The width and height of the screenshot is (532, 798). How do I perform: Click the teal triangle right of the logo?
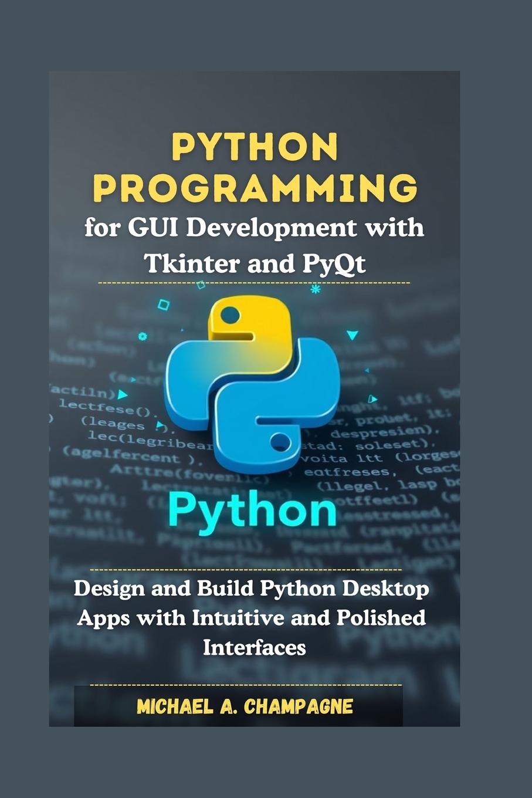(x=353, y=334)
